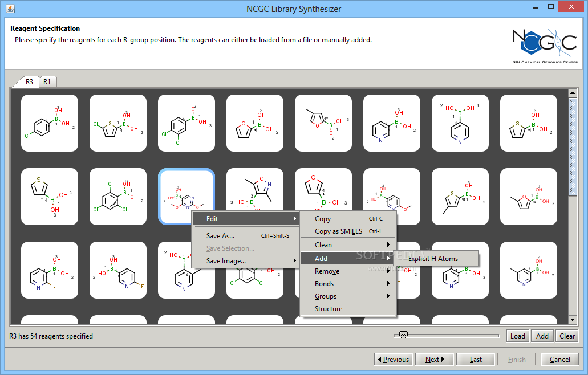Choose Copy in the Edit submenu
This screenshot has height=375, width=588.
coord(348,219)
